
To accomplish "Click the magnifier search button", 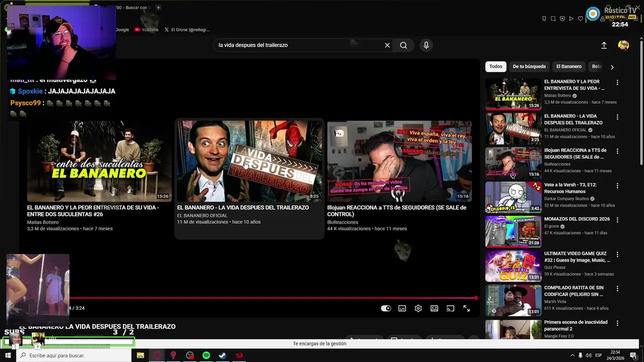I will coord(404,45).
